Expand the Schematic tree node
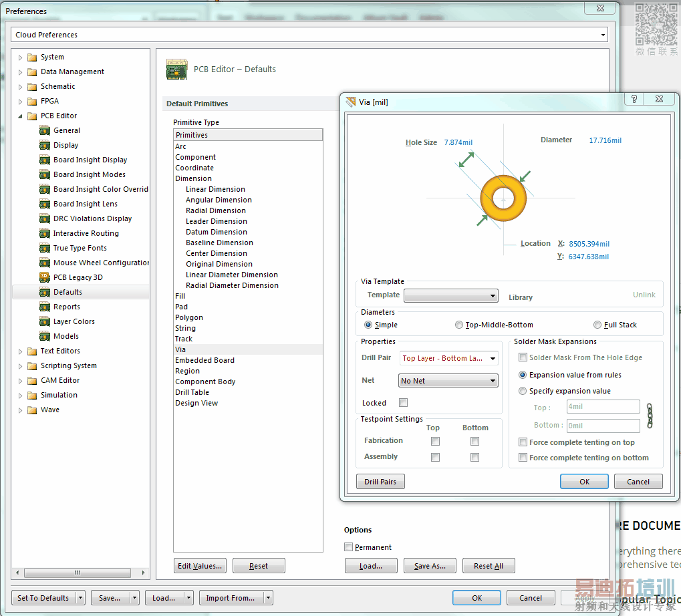 pyautogui.click(x=20, y=86)
